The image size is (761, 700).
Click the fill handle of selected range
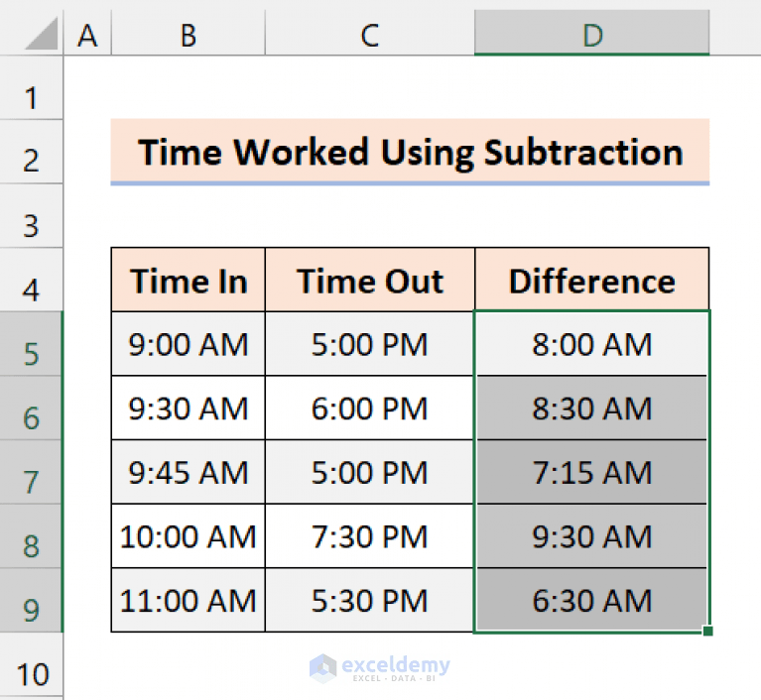coord(708,631)
